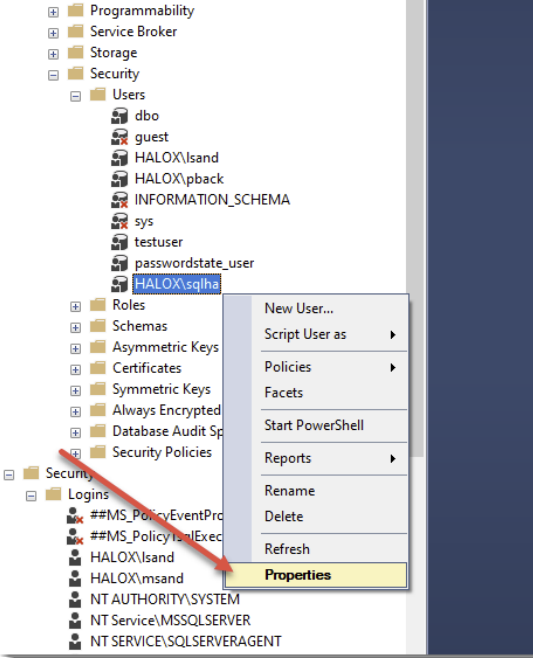Click the testuser icon
Viewport: 533px width, 658px height.
[x=120, y=242]
